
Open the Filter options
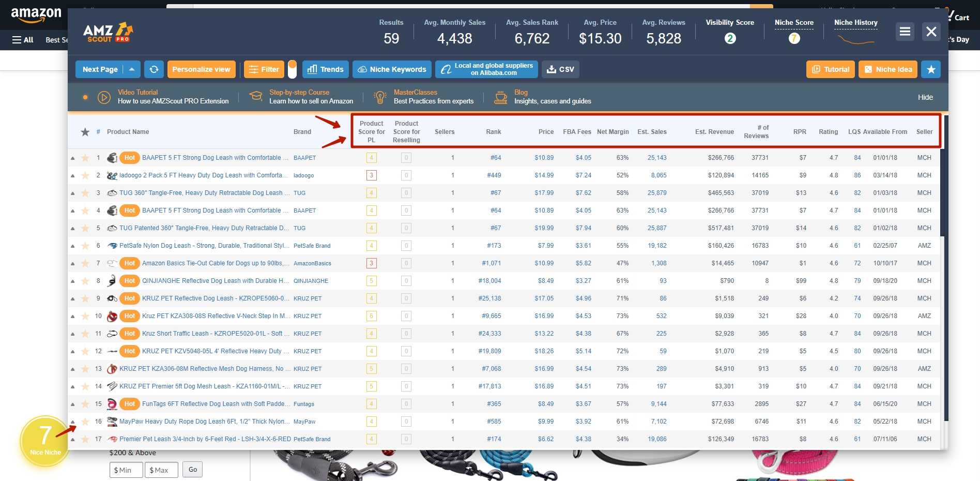click(x=264, y=69)
